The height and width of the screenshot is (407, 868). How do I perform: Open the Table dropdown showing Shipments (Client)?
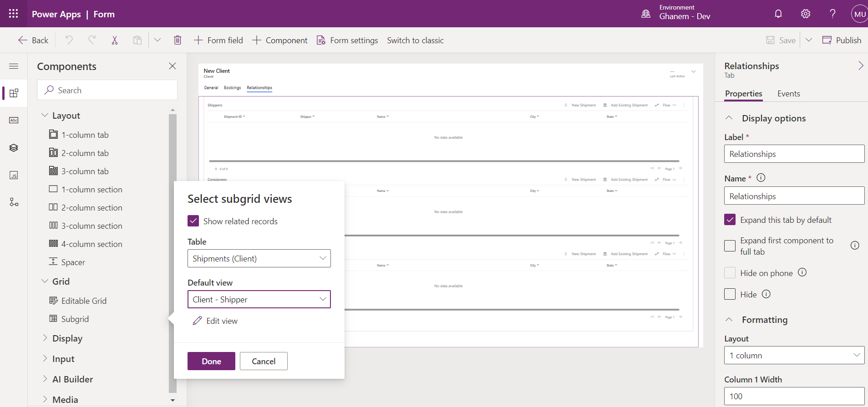[259, 258]
